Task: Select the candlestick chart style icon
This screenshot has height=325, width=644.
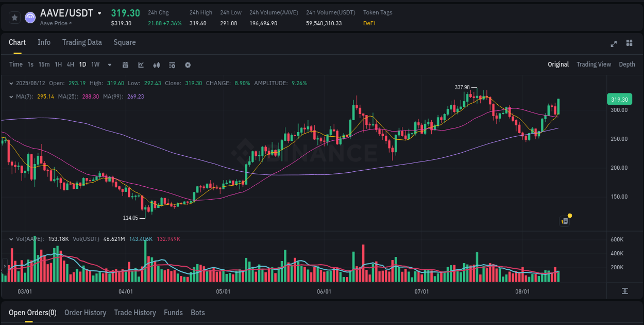Action: point(156,65)
